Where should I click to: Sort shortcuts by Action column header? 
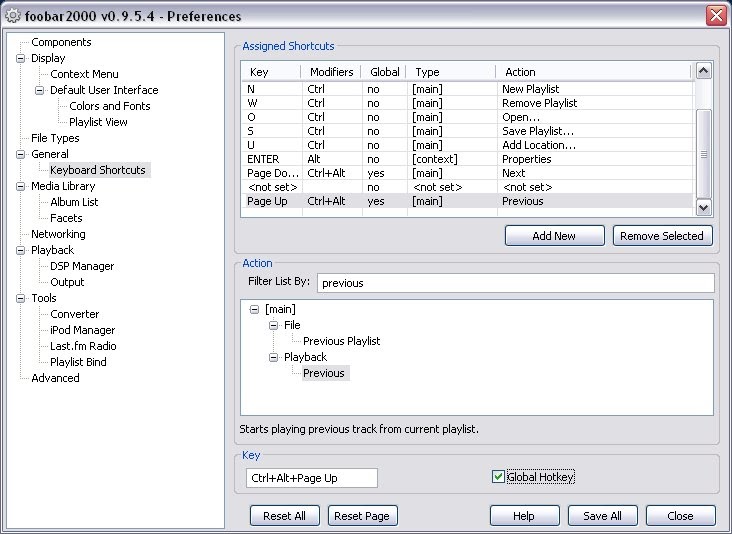(593, 72)
